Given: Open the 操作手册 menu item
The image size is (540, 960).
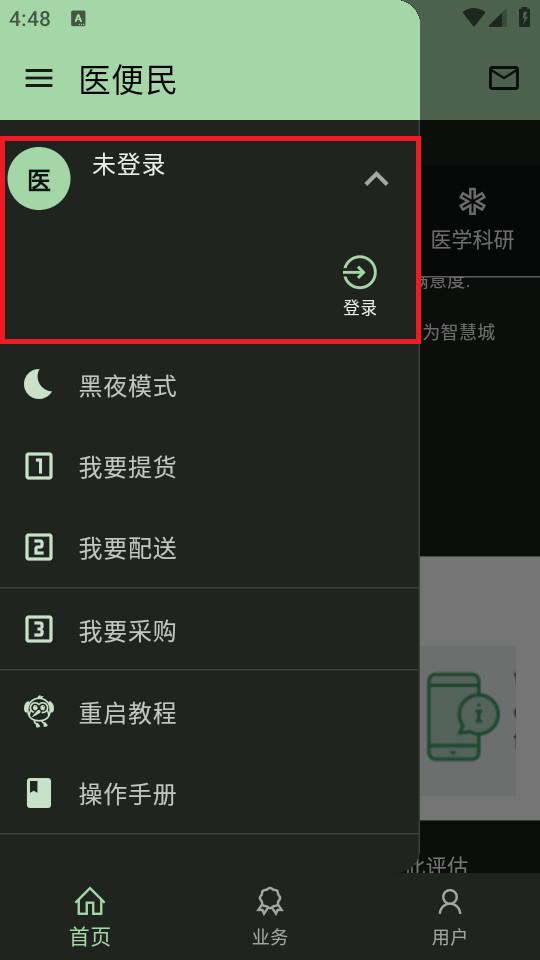Looking at the screenshot, I should click(x=209, y=793).
